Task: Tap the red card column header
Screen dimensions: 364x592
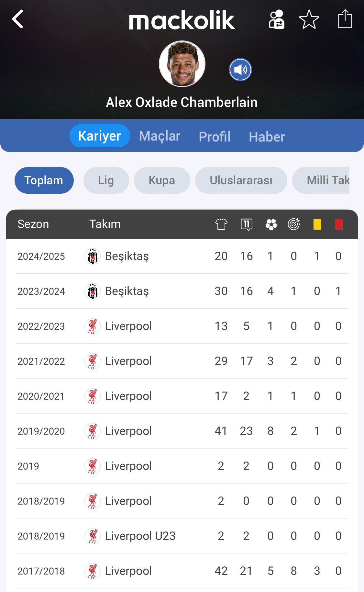Action: point(338,224)
